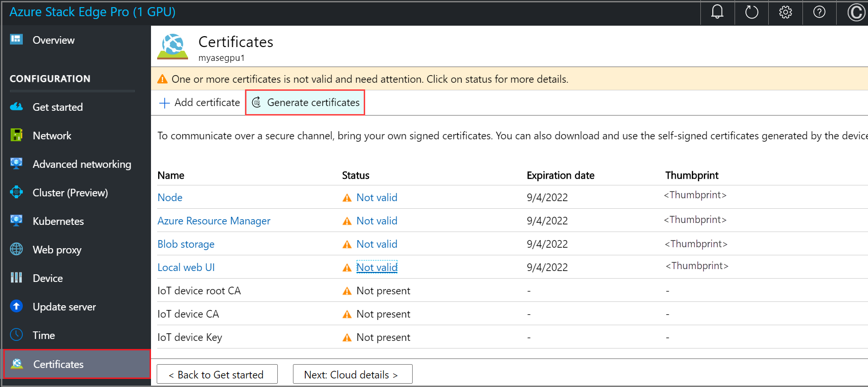Click Add certificate button

[x=200, y=103]
